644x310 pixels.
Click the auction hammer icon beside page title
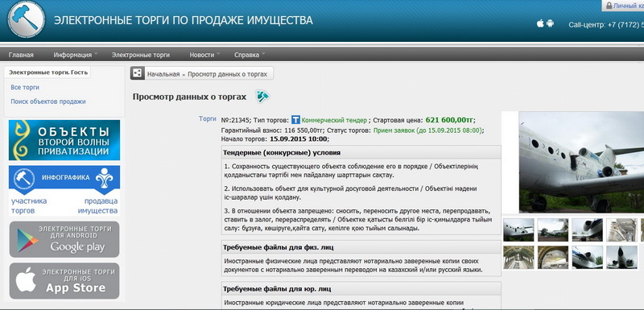click(262, 97)
